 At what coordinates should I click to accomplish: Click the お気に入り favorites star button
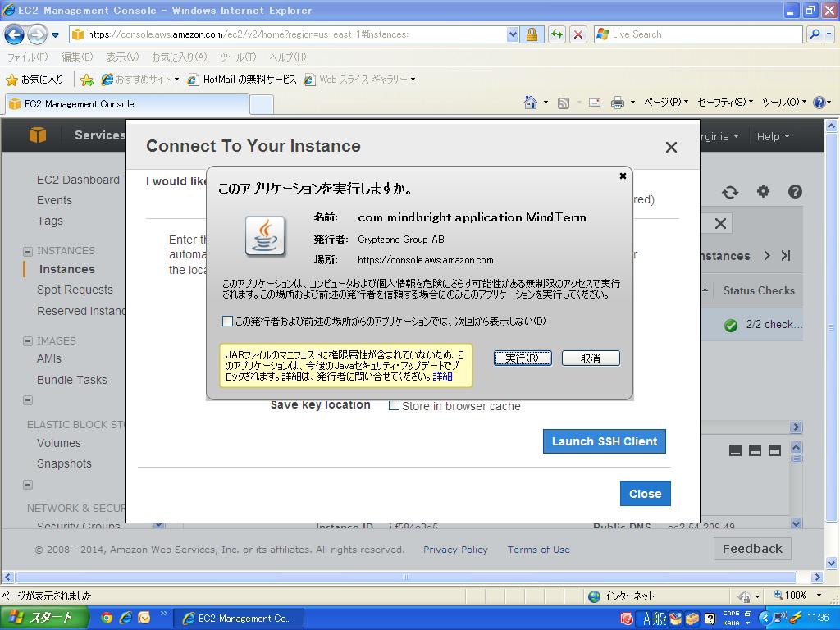coord(34,80)
